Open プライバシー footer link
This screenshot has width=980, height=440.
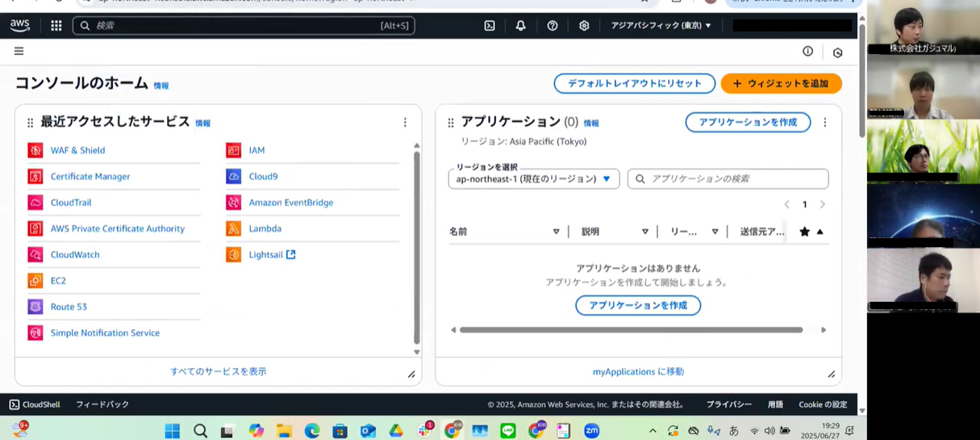pos(729,404)
